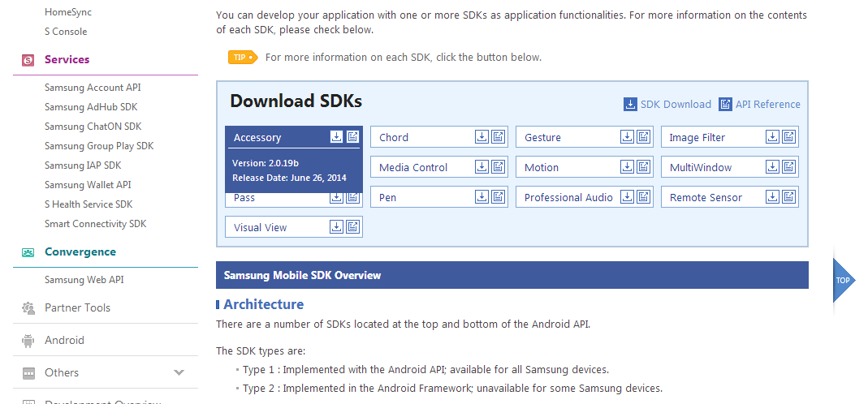This screenshot has height=404, width=868.
Task: Download the Chord SDK via its download icon
Action: pos(482,137)
